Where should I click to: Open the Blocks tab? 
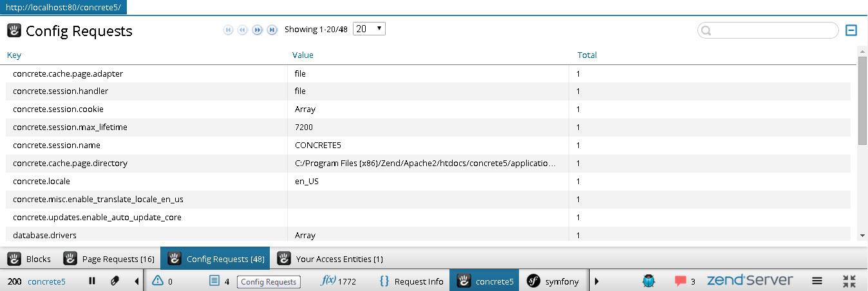click(29, 259)
